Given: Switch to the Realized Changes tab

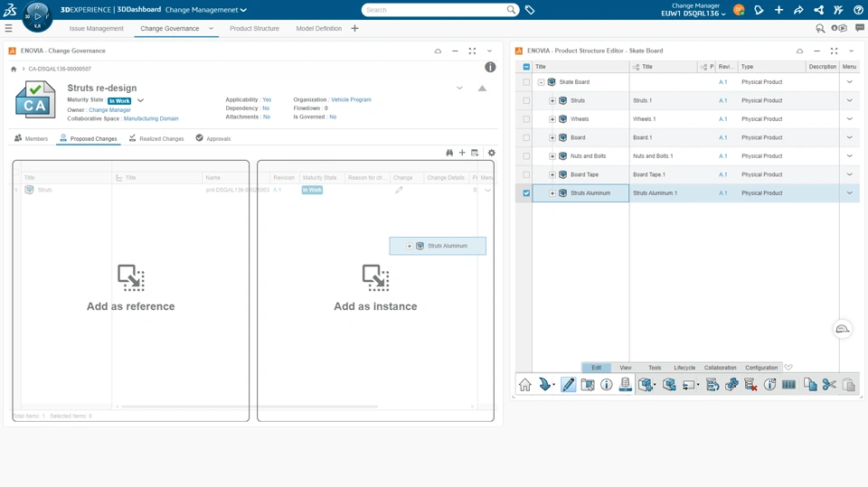Looking at the screenshot, I should [156, 139].
